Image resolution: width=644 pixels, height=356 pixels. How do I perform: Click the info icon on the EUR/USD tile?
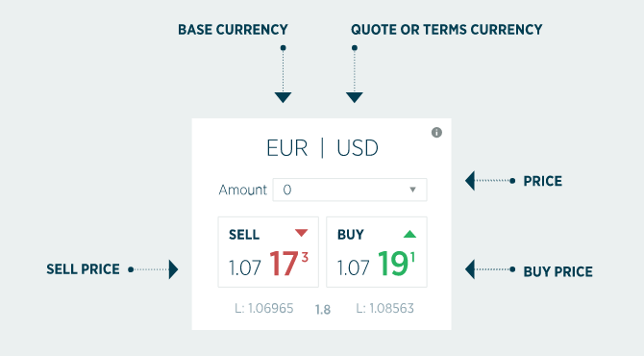click(436, 133)
